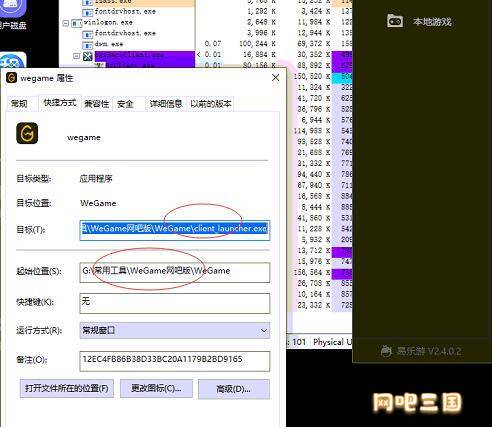Switch to the 详细信息 tab
492x427 pixels.
166,104
